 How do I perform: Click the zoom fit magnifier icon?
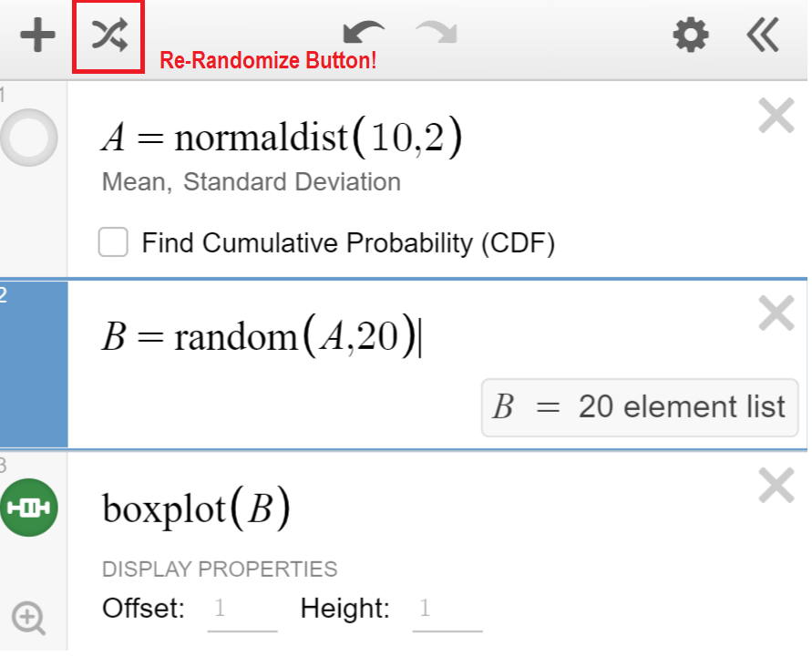pos(28,619)
